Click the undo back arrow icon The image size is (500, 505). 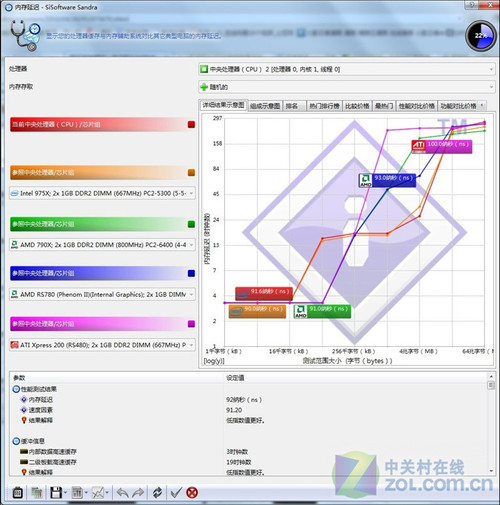122,492
